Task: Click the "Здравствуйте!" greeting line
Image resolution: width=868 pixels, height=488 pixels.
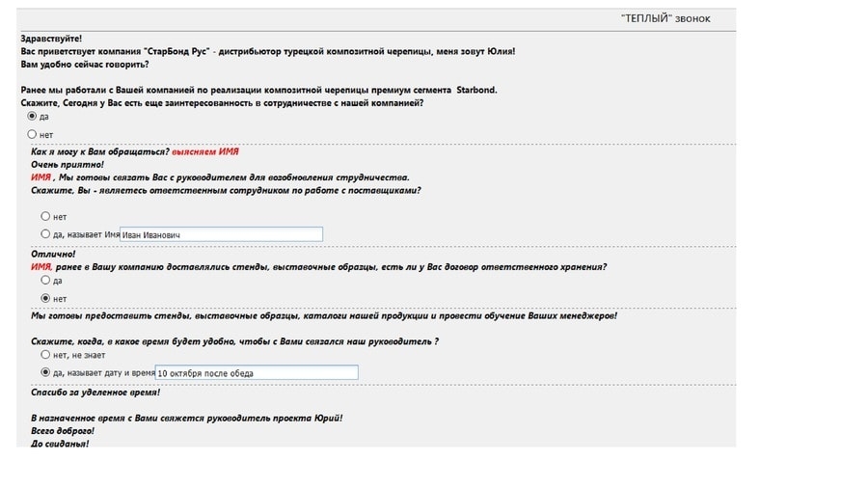Action: pyautogui.click(x=51, y=39)
